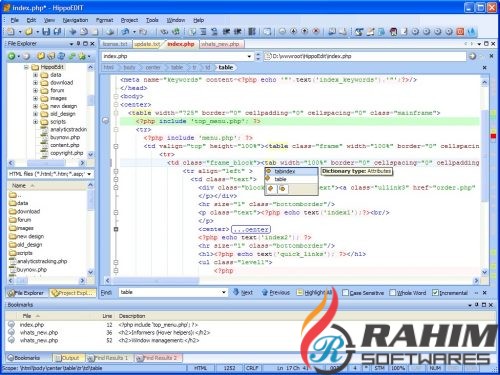Select the body breadcrumb item
Screen dimensions: 500x375
coord(129,67)
